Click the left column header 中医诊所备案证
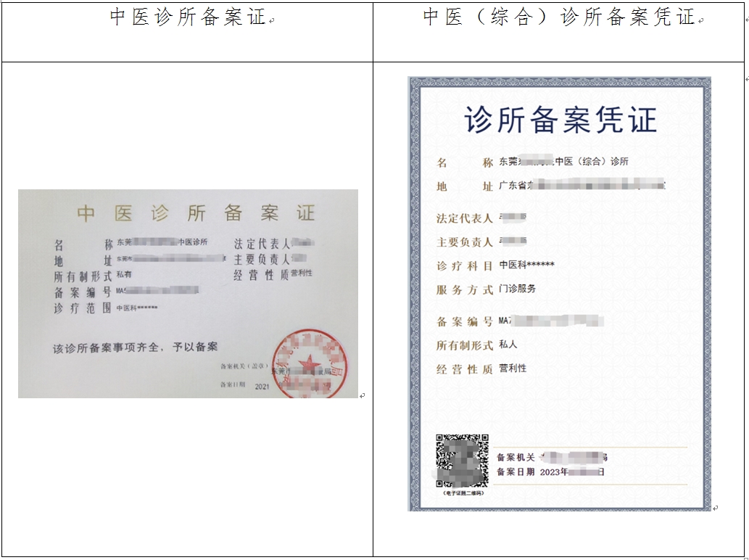Viewport: 749px width, 560px height. coord(188,17)
